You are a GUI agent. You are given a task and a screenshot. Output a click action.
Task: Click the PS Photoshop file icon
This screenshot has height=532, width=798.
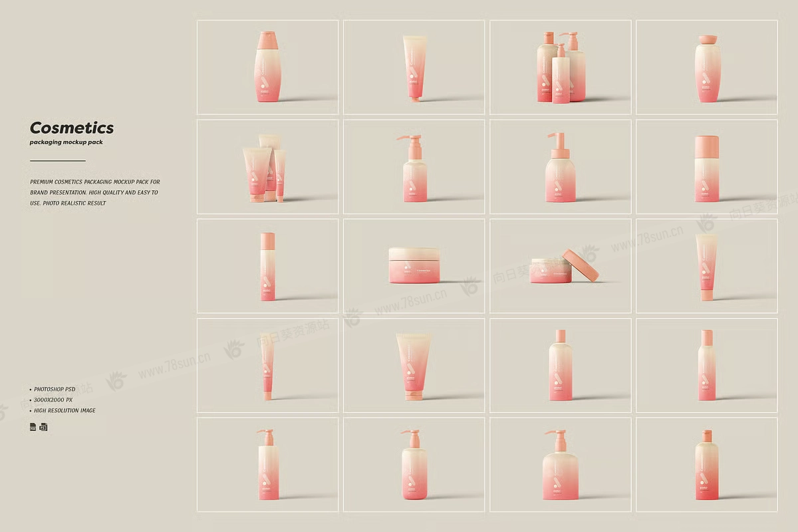click(x=44, y=427)
